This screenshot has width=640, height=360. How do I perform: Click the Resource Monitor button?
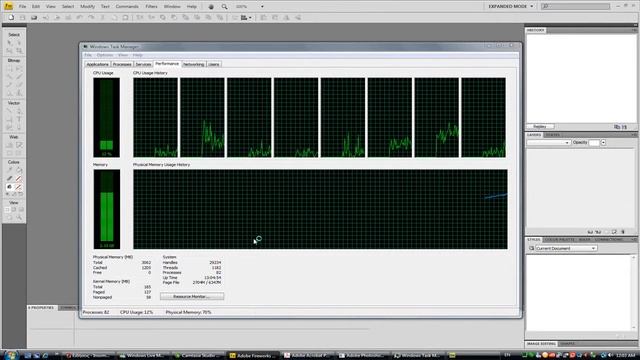pos(192,296)
